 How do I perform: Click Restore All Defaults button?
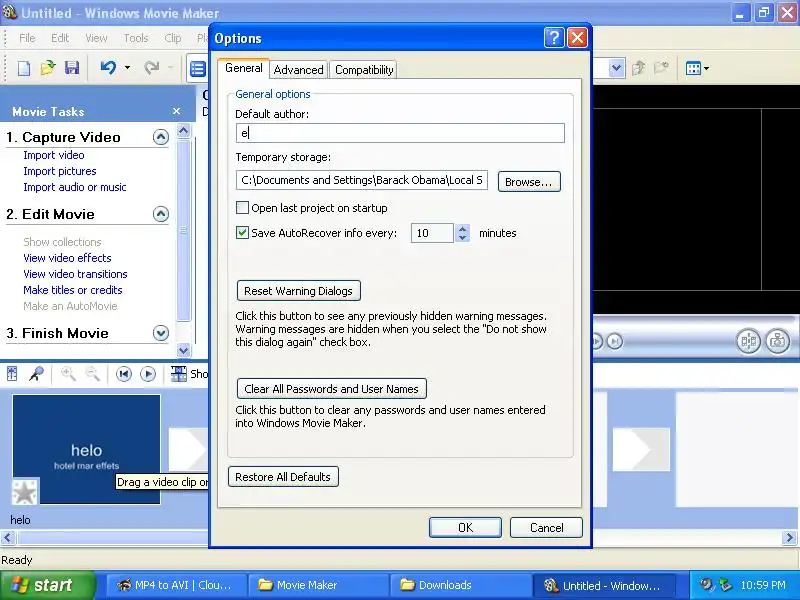(x=283, y=477)
